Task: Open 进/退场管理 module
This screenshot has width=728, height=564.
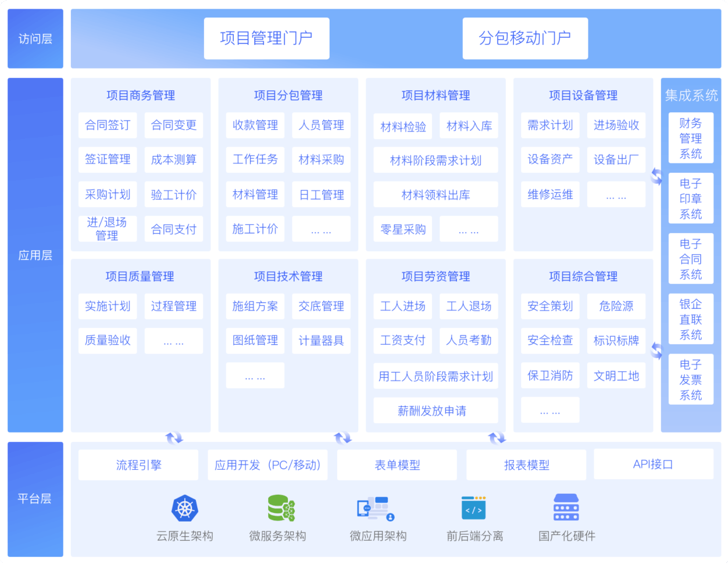Action: tap(108, 229)
